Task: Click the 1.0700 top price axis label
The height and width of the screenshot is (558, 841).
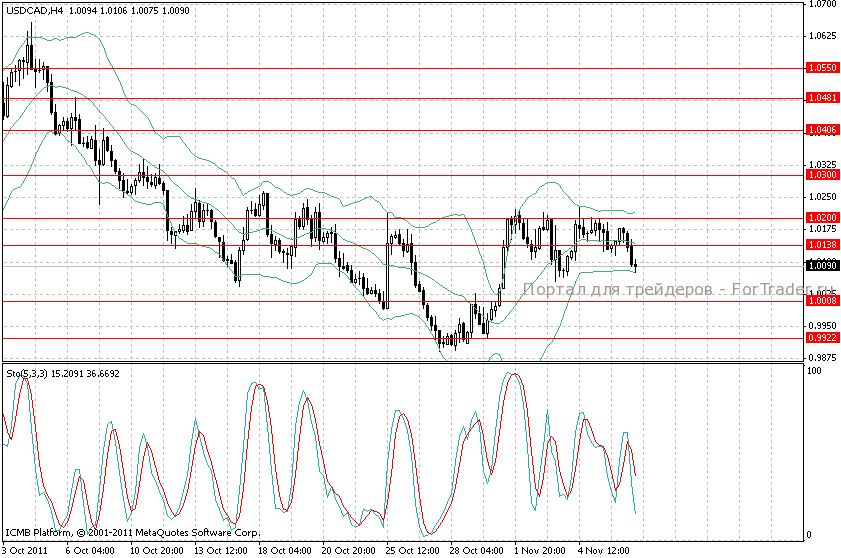Action: (x=820, y=5)
